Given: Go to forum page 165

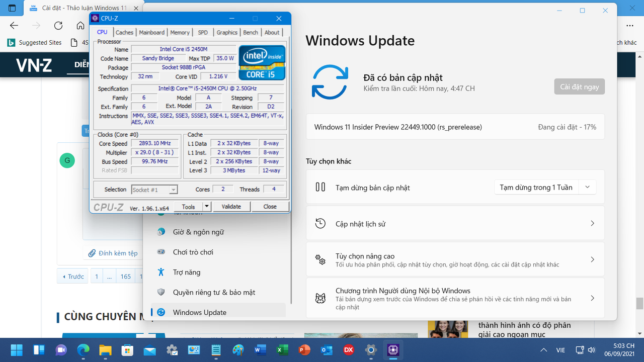Looking at the screenshot, I should [126, 277].
